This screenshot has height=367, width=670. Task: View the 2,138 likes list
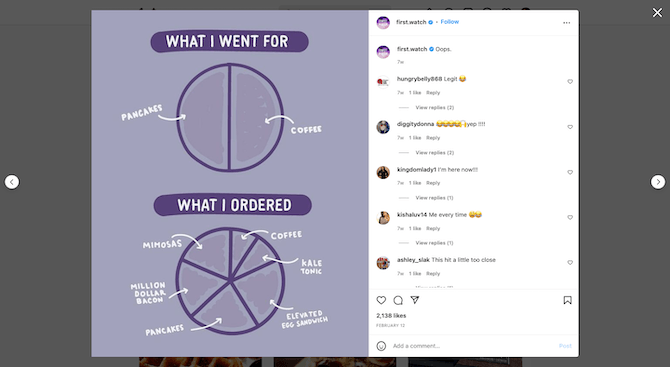(391, 316)
